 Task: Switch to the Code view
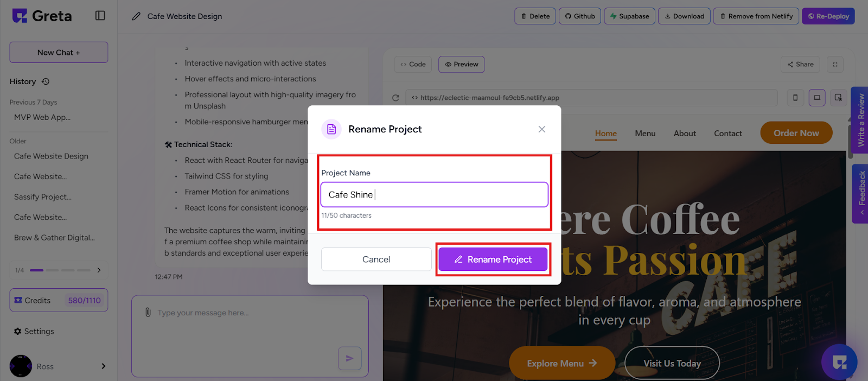(413, 64)
